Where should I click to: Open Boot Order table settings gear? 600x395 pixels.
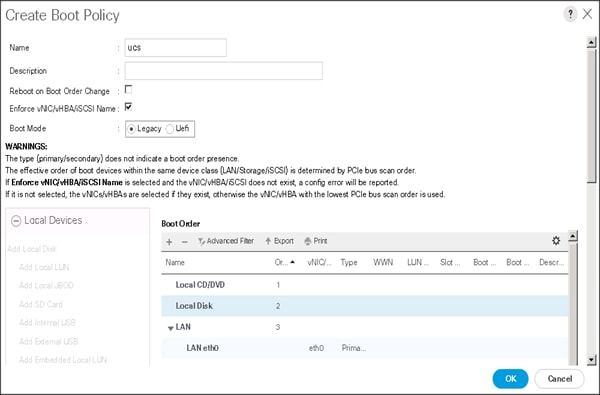[x=556, y=241]
